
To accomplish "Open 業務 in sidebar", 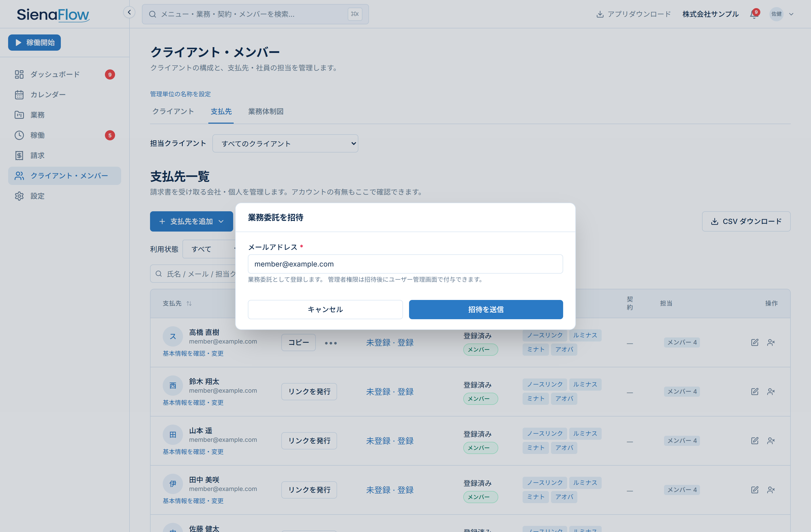I will point(64,115).
